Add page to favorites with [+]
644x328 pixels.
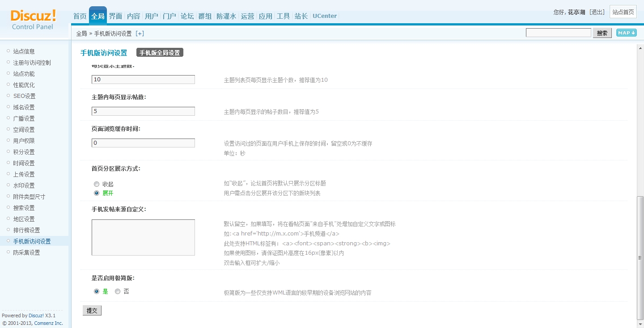point(140,34)
